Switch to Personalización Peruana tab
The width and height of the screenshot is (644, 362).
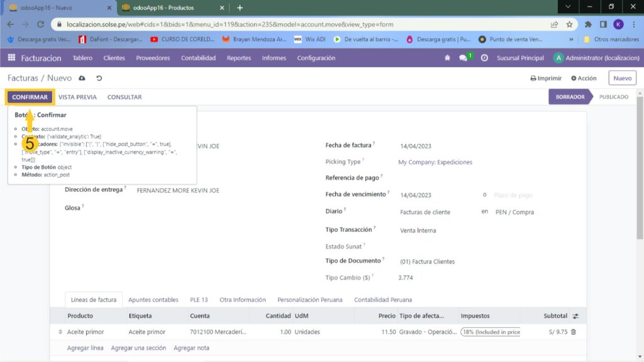coord(310,300)
